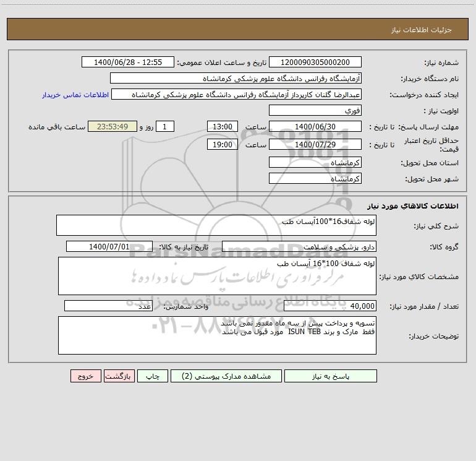Click the goods group field 'دارو، پزشکی و سلامت'
Screen dimensions: 476x461
299,246
